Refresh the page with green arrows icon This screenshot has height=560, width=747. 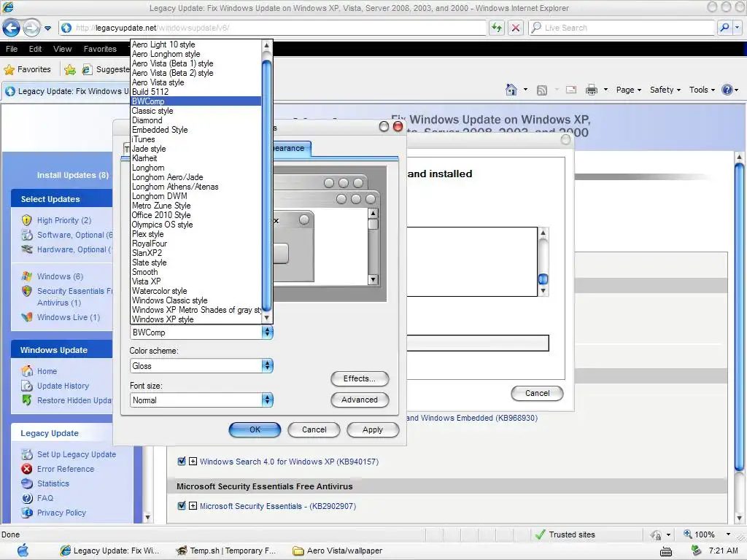tap(496, 28)
